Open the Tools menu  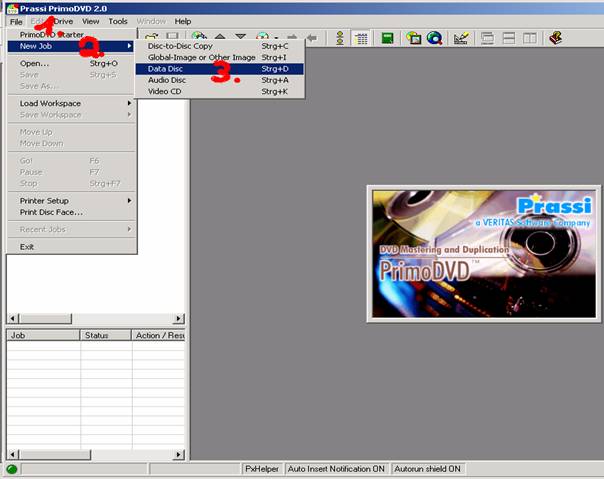[117, 21]
